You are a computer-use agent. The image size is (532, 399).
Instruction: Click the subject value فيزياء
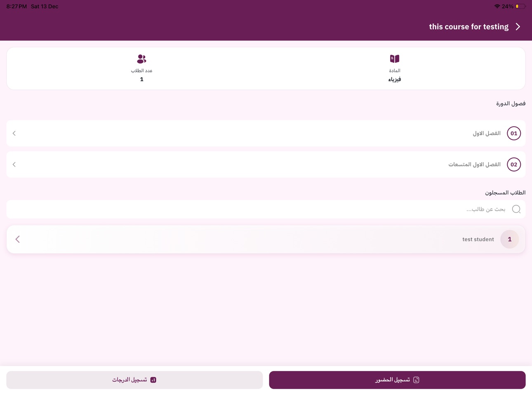pyautogui.click(x=395, y=79)
